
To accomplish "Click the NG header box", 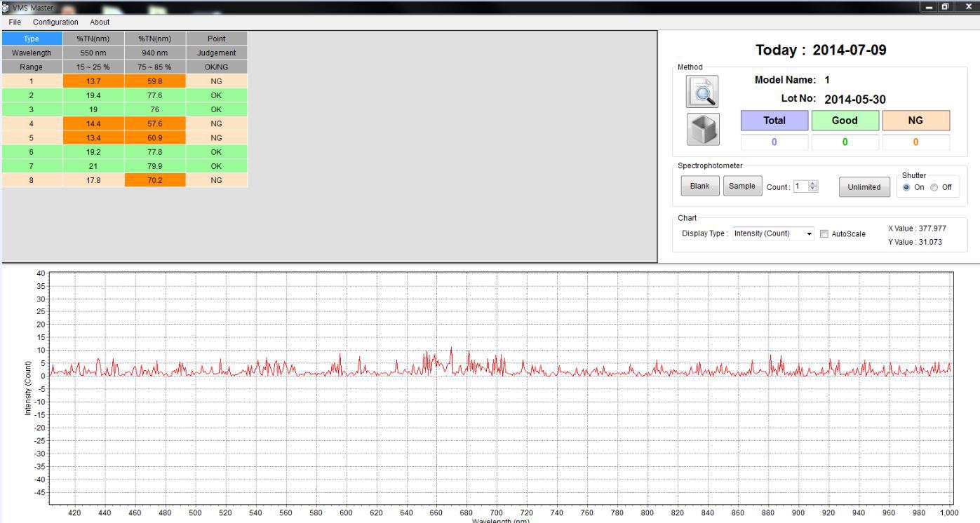I will point(916,120).
